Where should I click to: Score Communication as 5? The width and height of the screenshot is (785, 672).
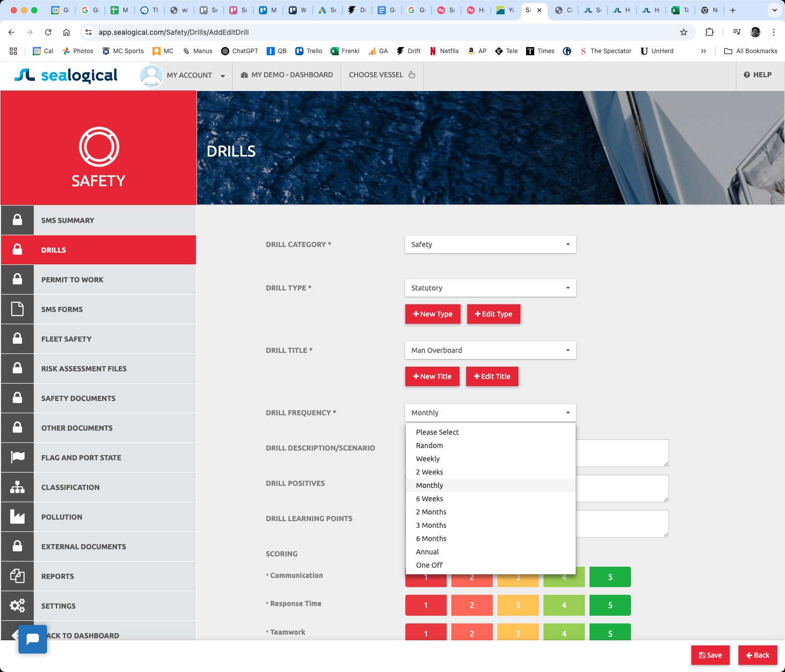[610, 577]
